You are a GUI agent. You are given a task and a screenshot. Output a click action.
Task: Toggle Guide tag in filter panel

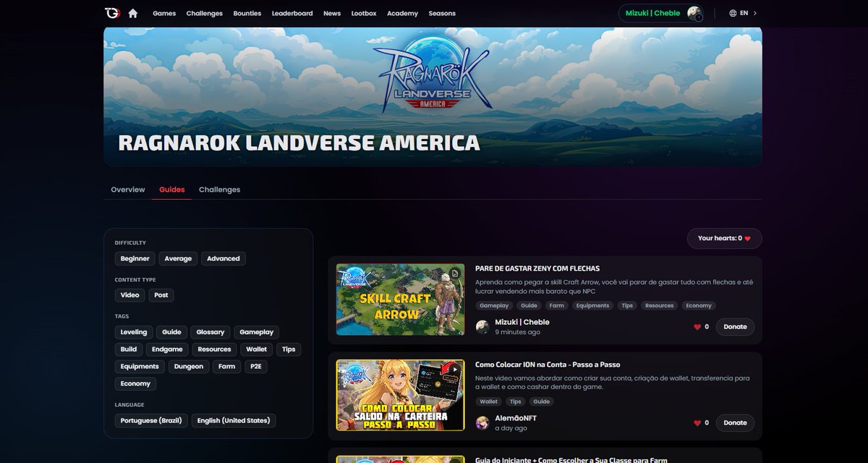[172, 332]
